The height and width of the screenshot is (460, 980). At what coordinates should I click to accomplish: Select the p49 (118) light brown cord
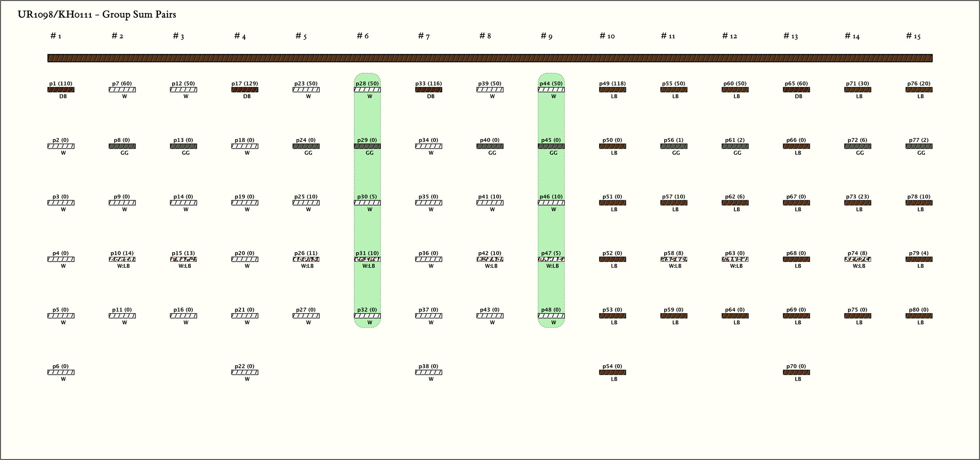tap(612, 90)
